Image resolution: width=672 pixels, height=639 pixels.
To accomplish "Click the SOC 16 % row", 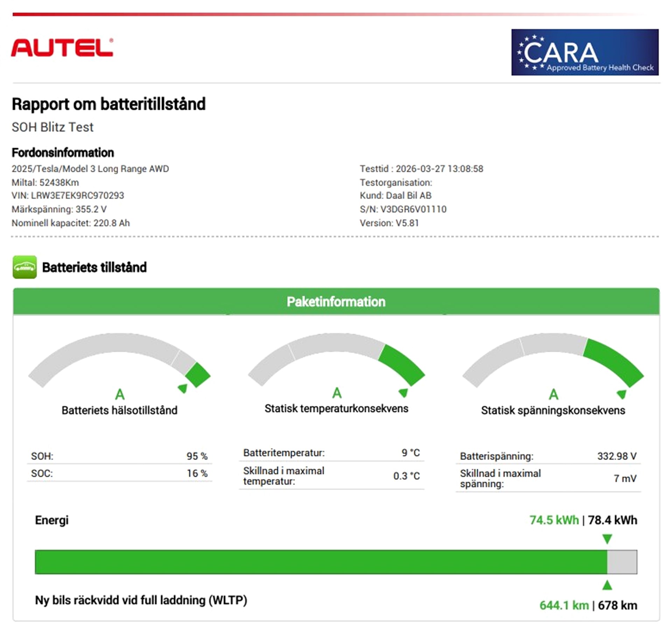I will tap(119, 473).
